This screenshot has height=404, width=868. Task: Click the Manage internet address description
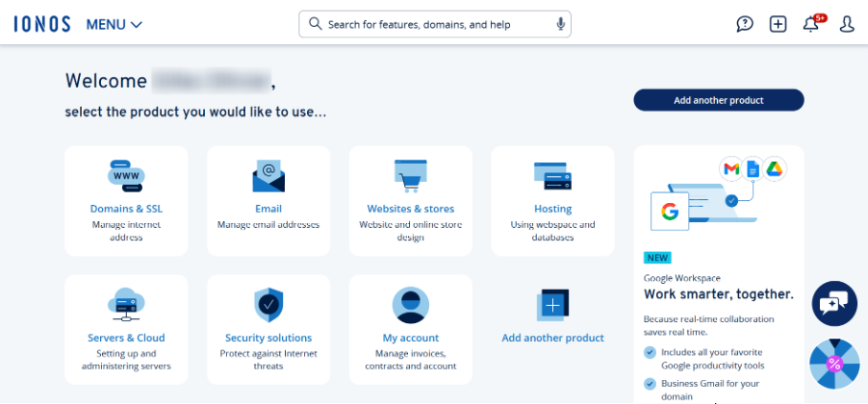click(x=126, y=231)
